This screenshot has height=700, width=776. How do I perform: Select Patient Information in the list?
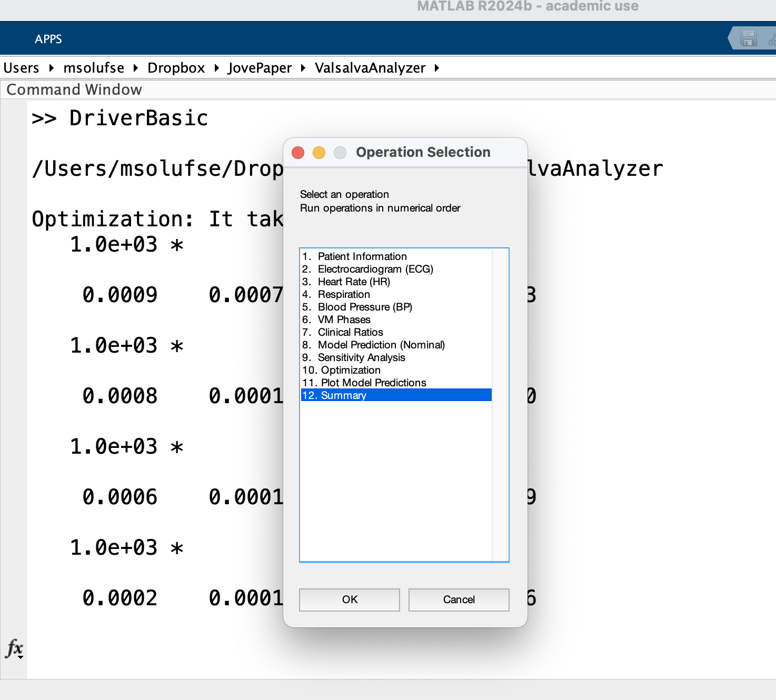tap(362, 256)
